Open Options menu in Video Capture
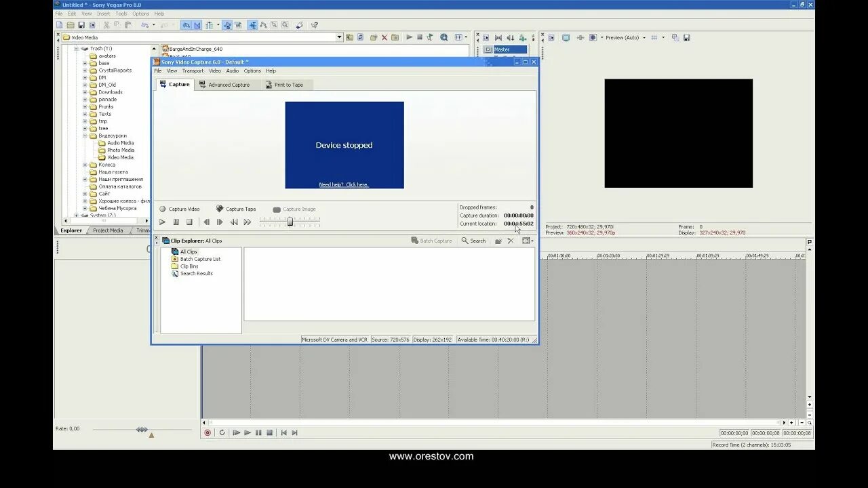This screenshot has height=488, width=868. pos(252,71)
